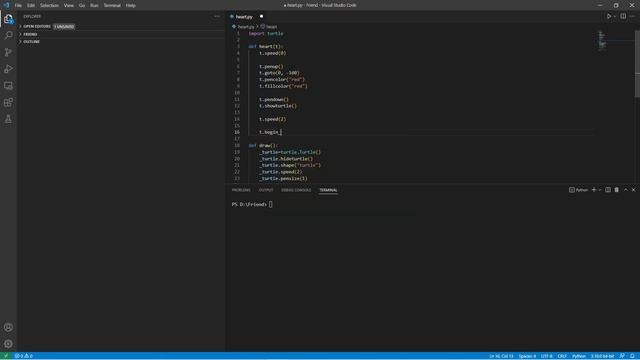Image resolution: width=640 pixels, height=360 pixels.
Task: Click the code line t.showturtle()
Action: click(278, 106)
